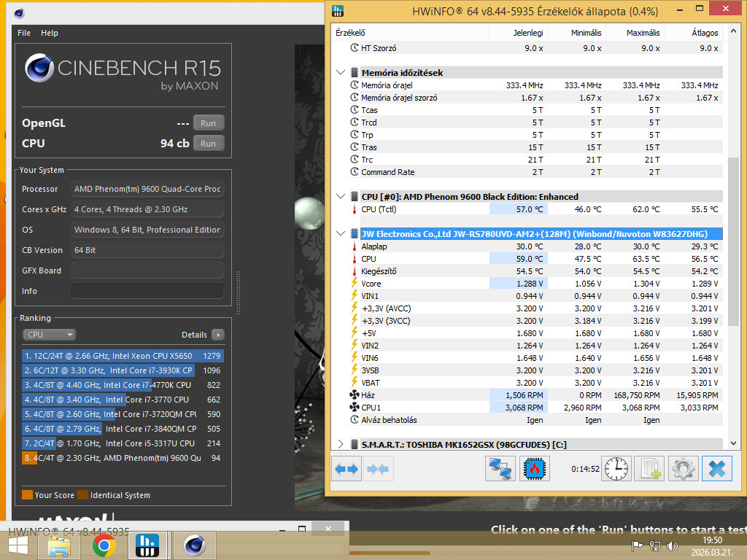This screenshot has height=560, width=747.
Task: Open the File menu in Cinebench
Action: [24, 33]
